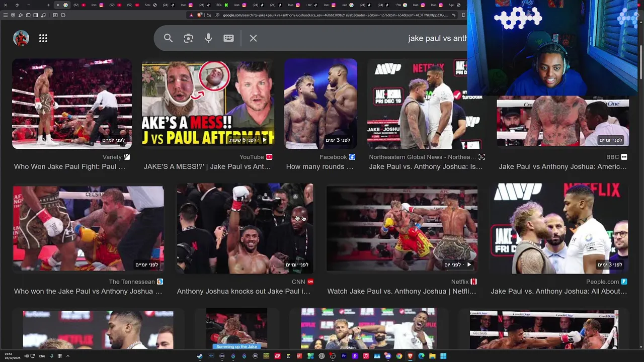The width and height of the screenshot is (644, 362).
Task: Open Search by image camera icon
Action: (188, 38)
